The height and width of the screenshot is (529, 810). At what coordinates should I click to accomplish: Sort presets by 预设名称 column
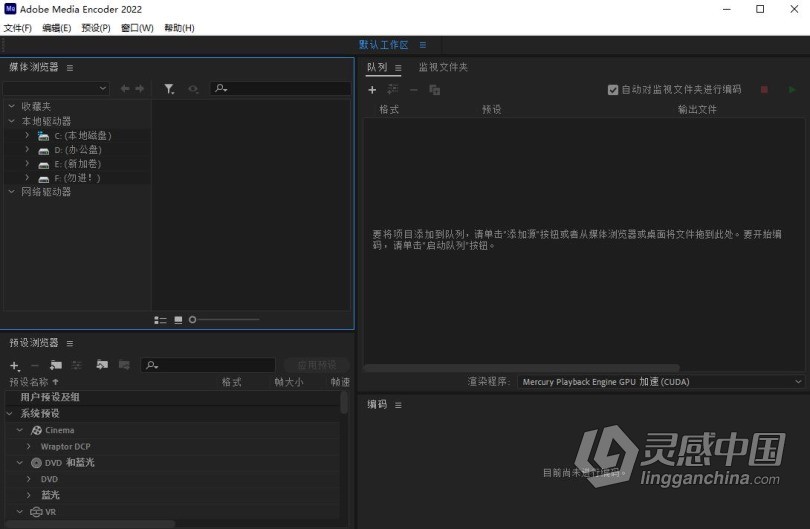[x=28, y=382]
